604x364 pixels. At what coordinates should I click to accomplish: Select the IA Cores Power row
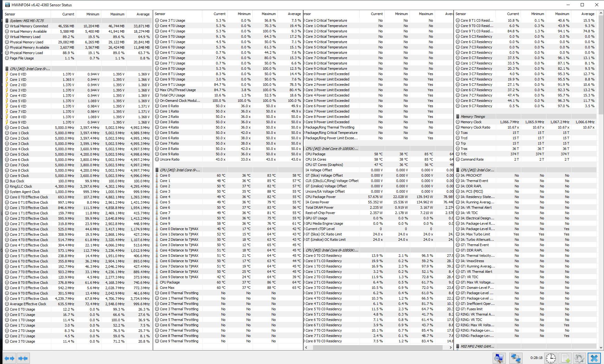pyautogui.click(x=379, y=202)
